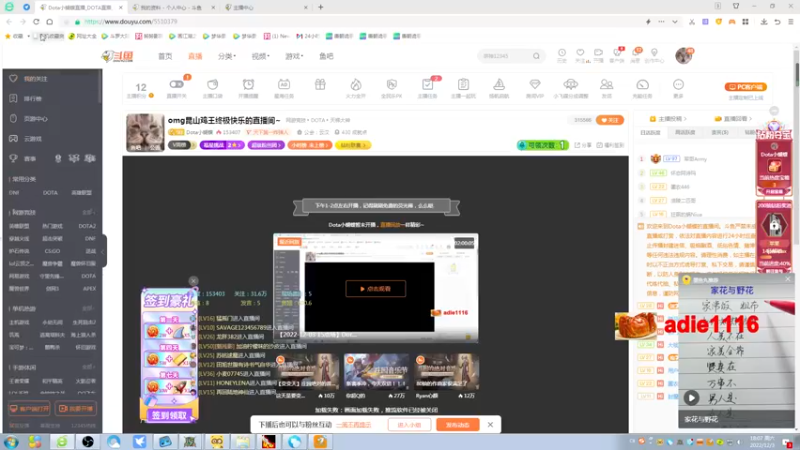Expand the 分类 dropdown menu
800x450 pixels.
227,56
